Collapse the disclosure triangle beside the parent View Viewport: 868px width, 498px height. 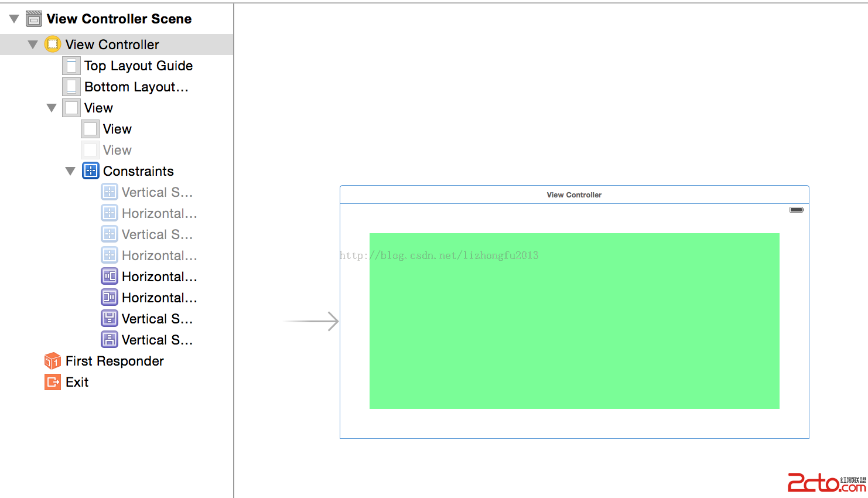coord(52,108)
